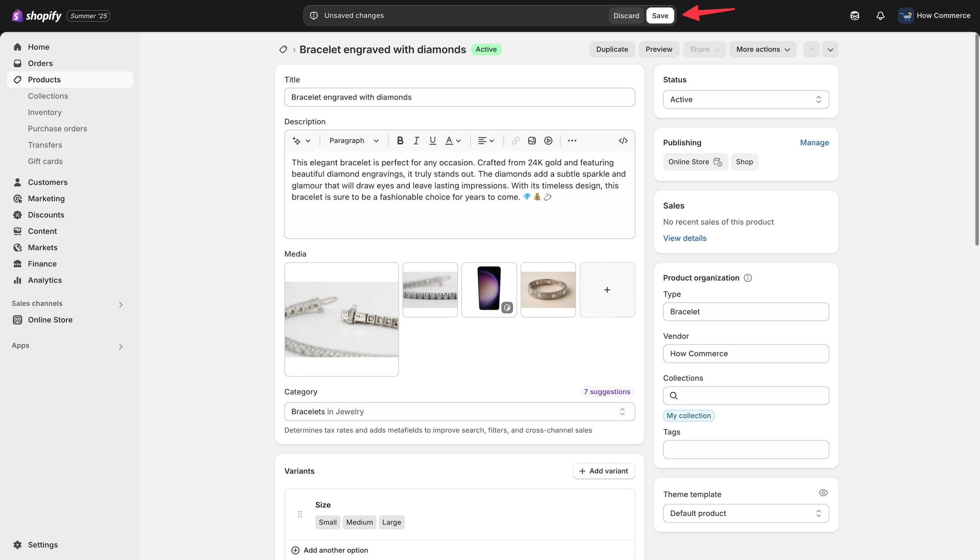
Task: Click the Tags input field
Action: tap(746, 449)
